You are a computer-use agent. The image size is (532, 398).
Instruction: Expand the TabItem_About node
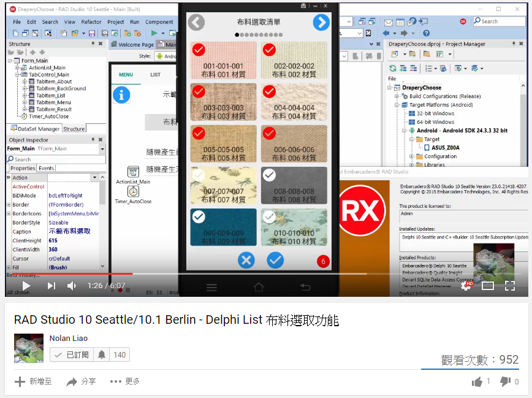(x=25, y=82)
